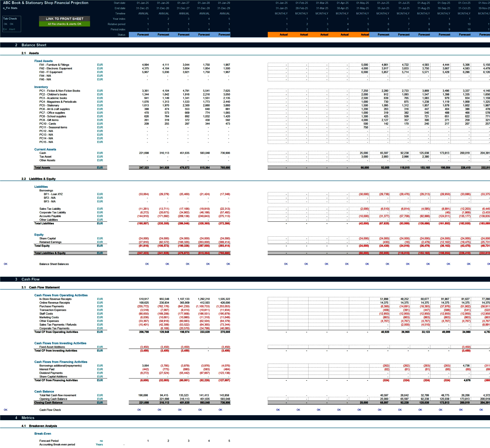Click the Cash Flow section header

(x=31, y=279)
